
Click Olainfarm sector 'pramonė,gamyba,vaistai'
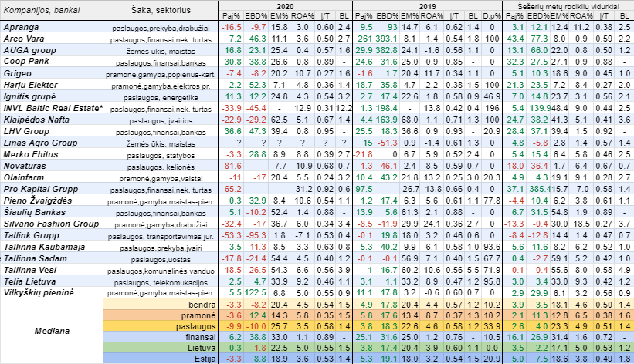pyautogui.click(x=161, y=179)
